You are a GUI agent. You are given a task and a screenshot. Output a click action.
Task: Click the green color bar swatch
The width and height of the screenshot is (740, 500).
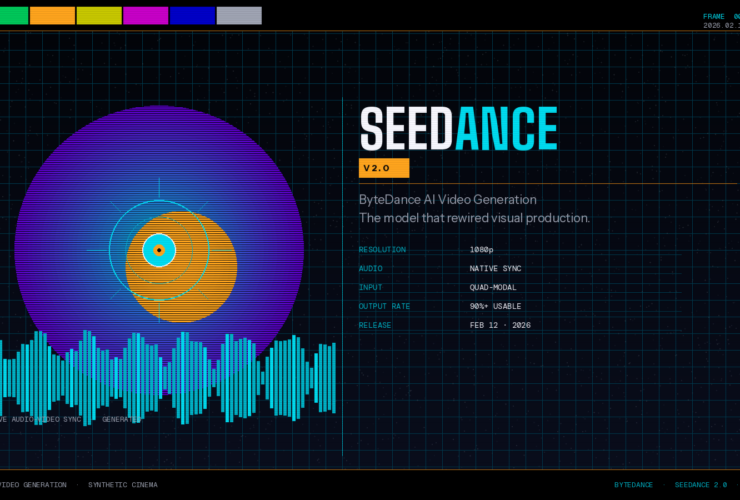click(14, 16)
